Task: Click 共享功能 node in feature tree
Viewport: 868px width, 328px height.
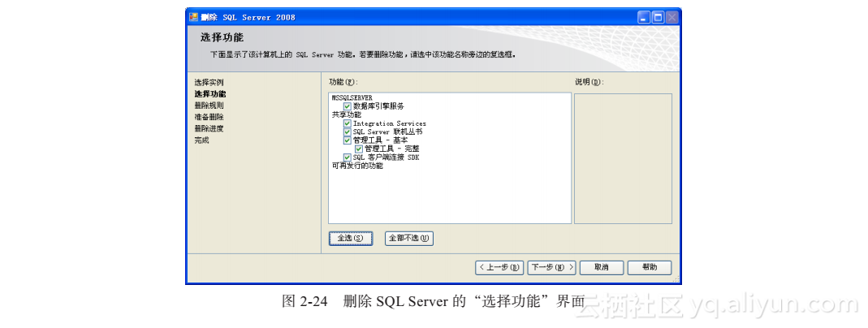Action: click(x=346, y=115)
